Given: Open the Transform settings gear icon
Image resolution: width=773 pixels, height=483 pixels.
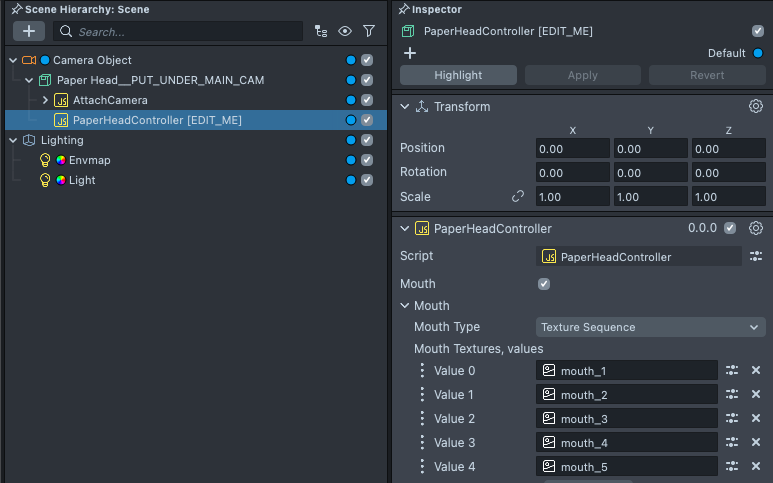Looking at the screenshot, I should pos(756,106).
